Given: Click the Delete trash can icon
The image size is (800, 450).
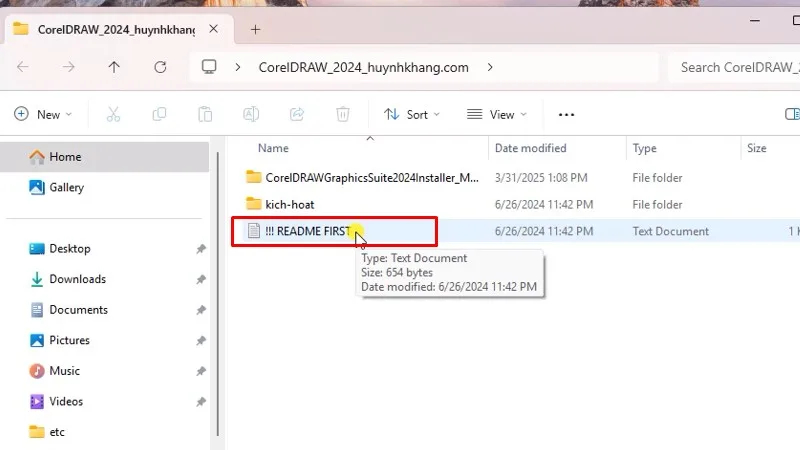Looking at the screenshot, I should point(343,115).
